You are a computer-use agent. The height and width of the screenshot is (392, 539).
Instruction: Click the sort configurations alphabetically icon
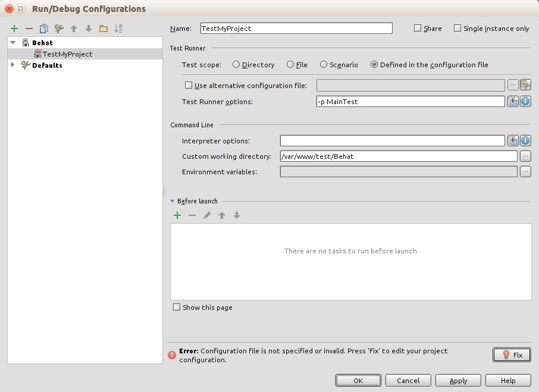click(118, 29)
